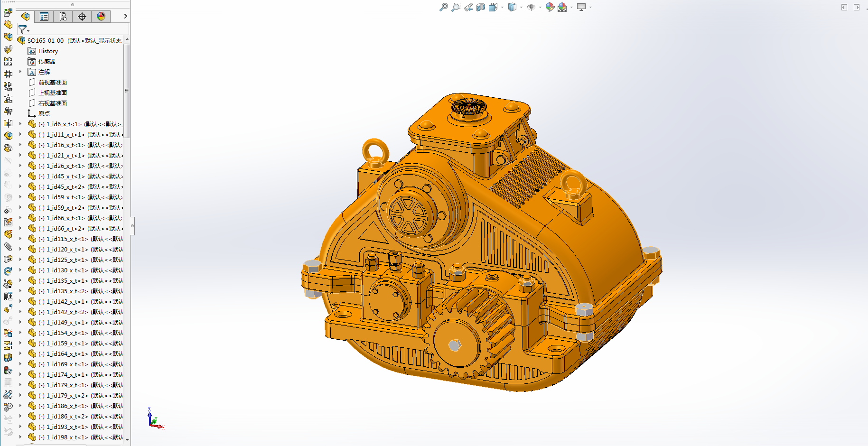Switch to PropertyManager tab
The width and height of the screenshot is (868, 446).
coord(44,17)
